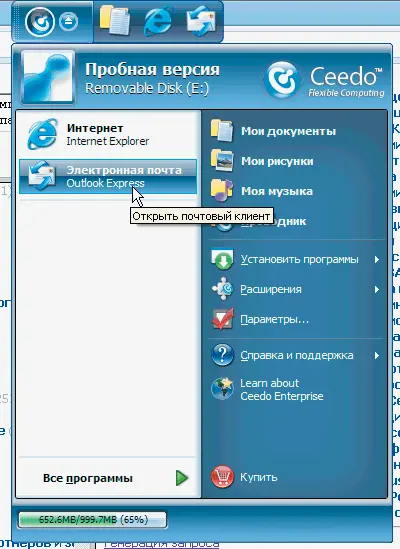The image size is (400, 549).
Task: Click the eject button beside Ceedo logo
Action: (x=69, y=22)
